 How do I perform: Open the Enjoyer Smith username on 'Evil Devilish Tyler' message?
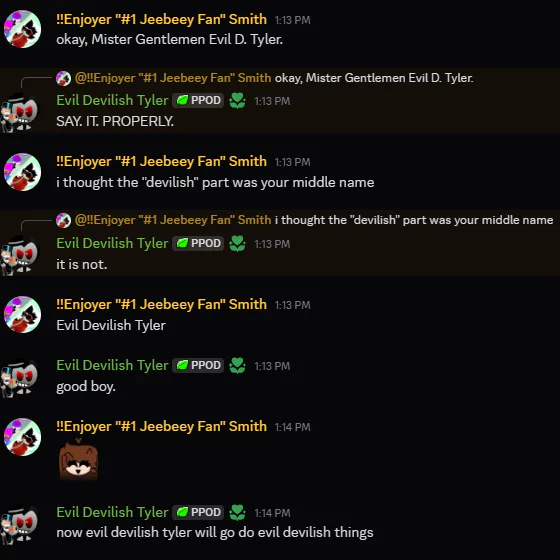pyautogui.click(x=161, y=304)
